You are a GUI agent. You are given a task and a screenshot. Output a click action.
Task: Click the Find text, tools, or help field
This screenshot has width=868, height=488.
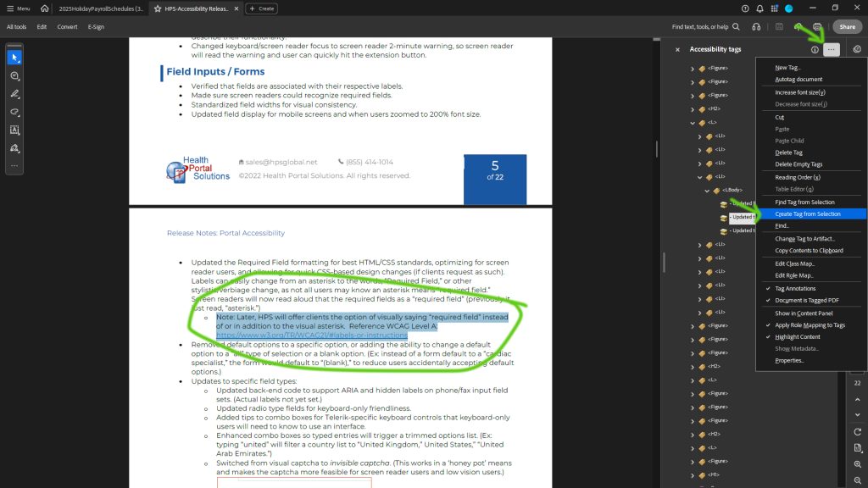699,26
